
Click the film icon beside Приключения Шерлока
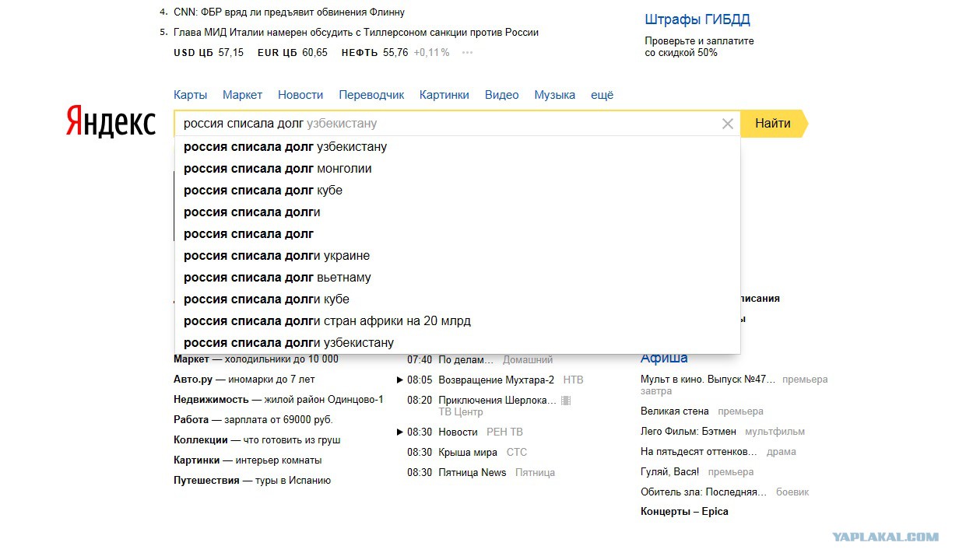pos(566,401)
